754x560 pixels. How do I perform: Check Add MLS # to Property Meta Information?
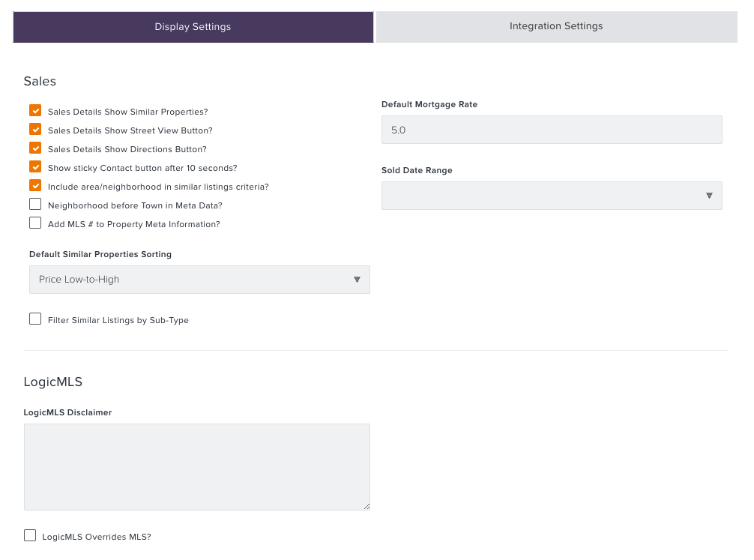pyautogui.click(x=35, y=223)
